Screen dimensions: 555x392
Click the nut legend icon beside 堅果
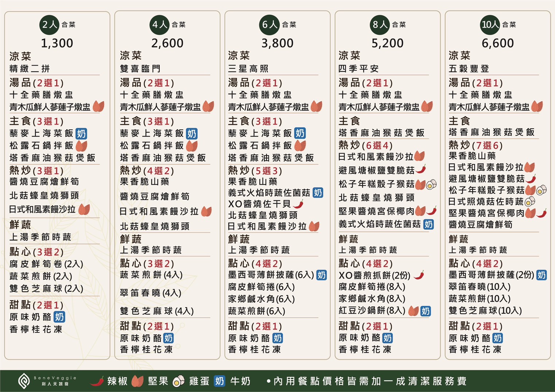pos(137,381)
